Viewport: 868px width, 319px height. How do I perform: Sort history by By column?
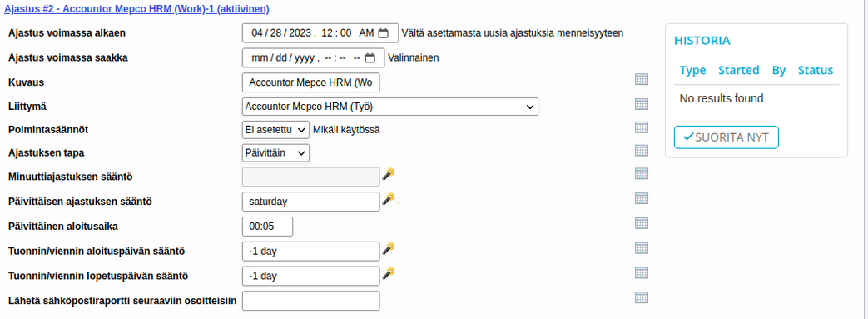(x=779, y=70)
